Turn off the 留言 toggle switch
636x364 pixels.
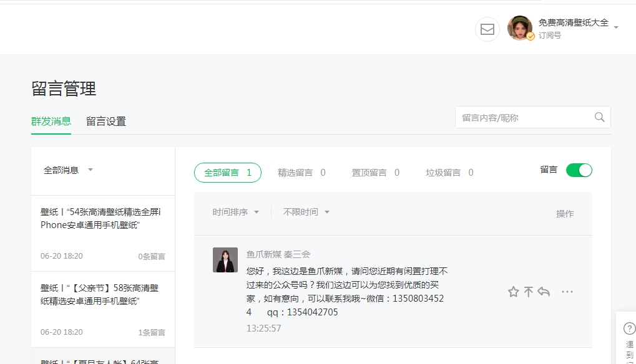pos(579,170)
